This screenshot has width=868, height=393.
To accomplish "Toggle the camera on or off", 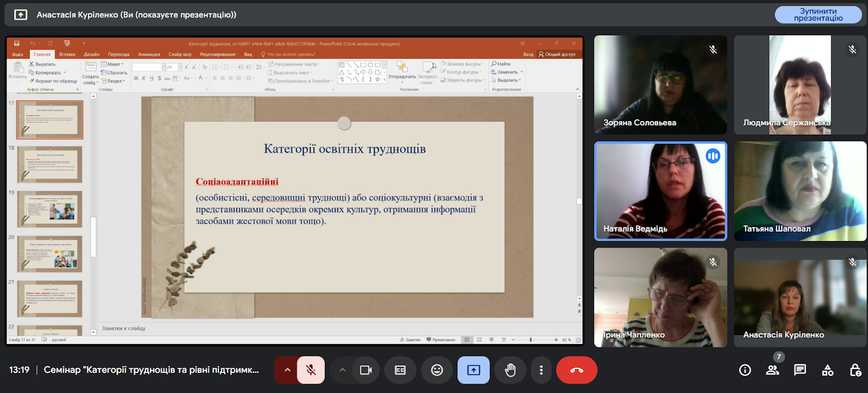I will pos(366,370).
